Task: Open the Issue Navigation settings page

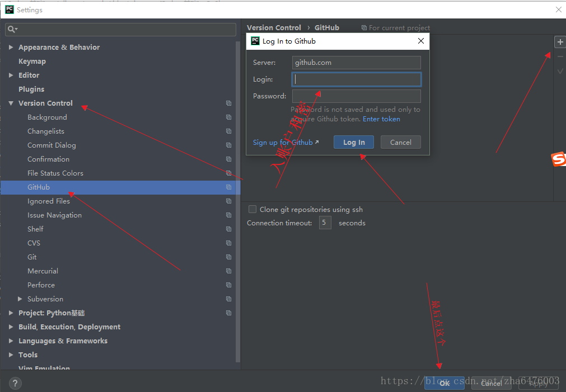Action: [54, 215]
